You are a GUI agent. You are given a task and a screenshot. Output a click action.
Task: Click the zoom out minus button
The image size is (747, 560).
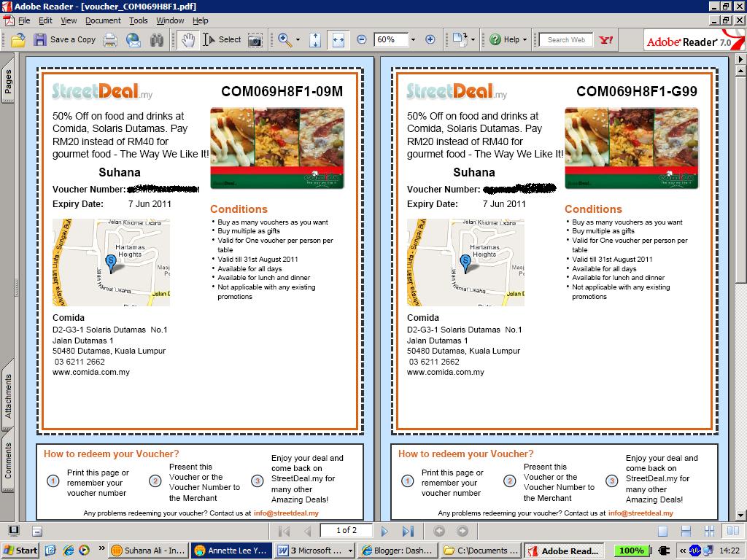(x=362, y=39)
